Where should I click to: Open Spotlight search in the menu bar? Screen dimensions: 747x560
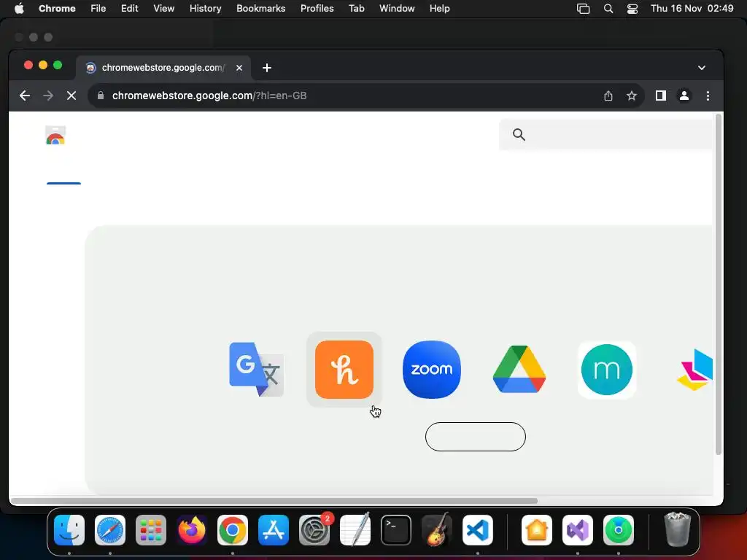tap(608, 9)
